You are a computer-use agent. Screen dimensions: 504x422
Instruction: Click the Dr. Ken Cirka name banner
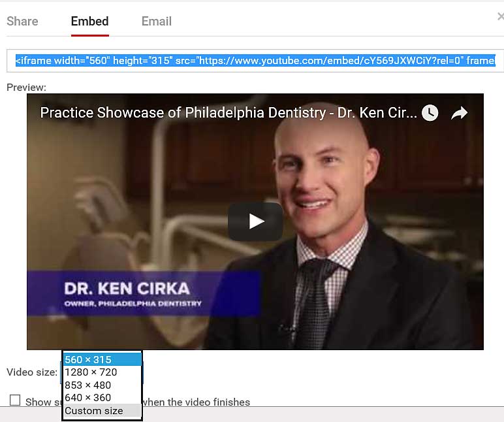[x=144, y=293]
